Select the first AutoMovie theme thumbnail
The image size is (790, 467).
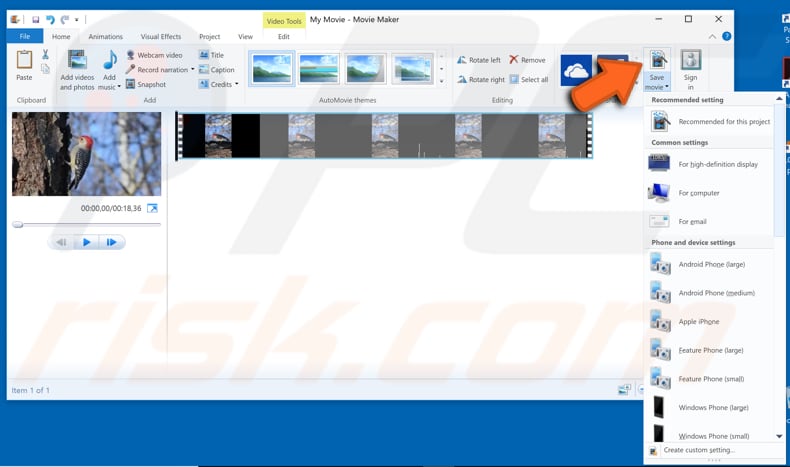(272, 69)
